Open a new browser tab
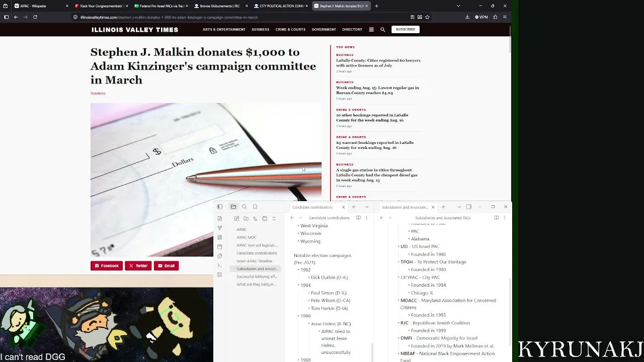 pyautogui.click(x=376, y=6)
